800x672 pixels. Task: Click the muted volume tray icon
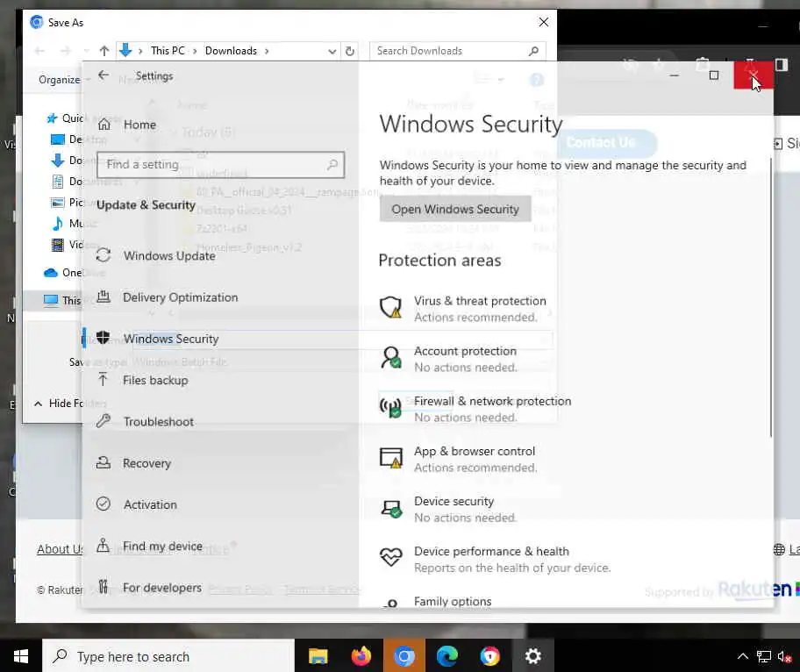[784, 656]
